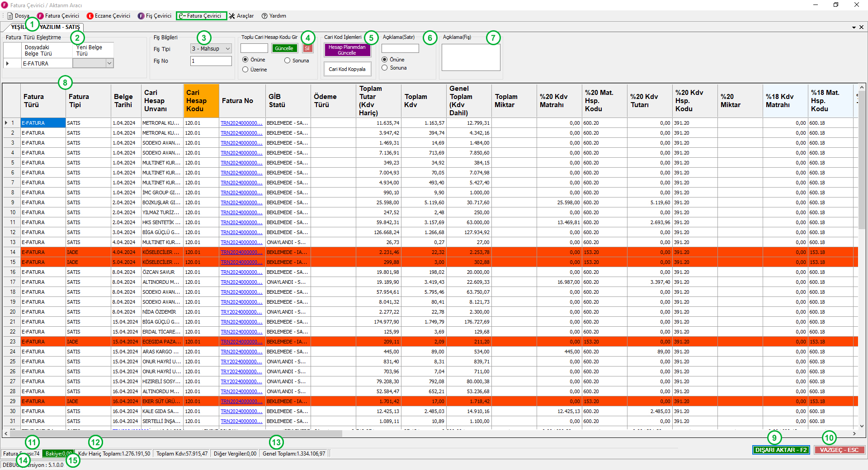Open the Araçlar menu

click(241, 16)
